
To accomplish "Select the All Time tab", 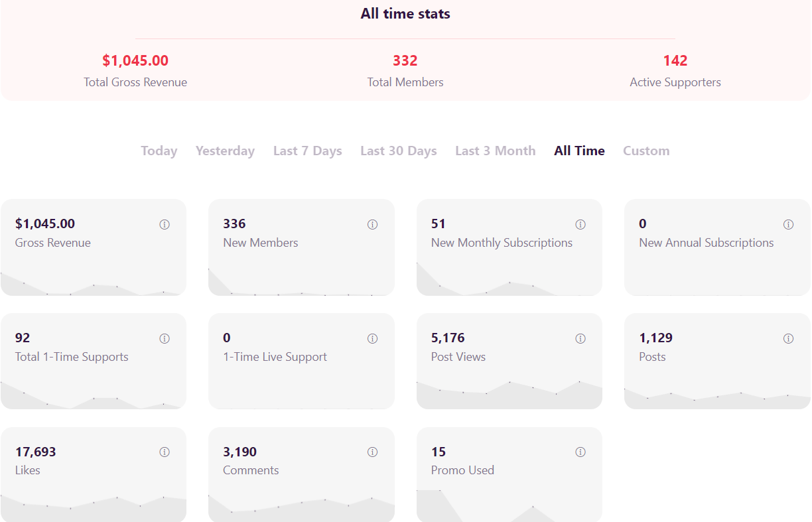I will pos(580,151).
